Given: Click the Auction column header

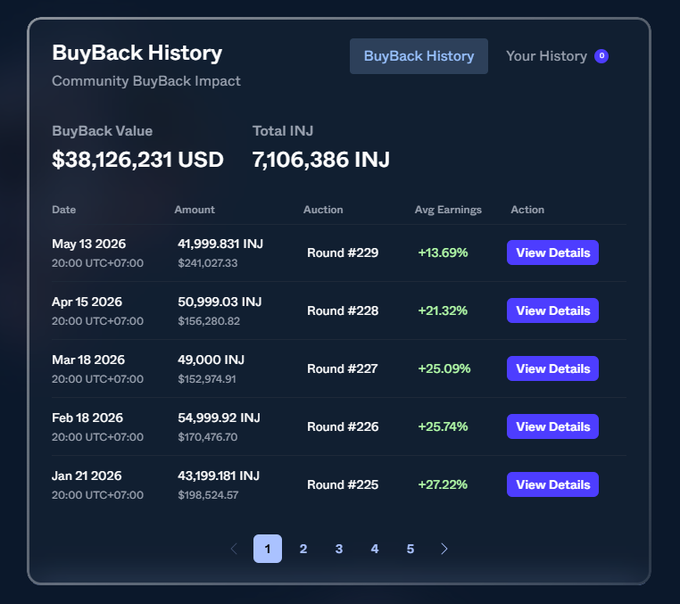Looking at the screenshot, I should coord(323,209).
